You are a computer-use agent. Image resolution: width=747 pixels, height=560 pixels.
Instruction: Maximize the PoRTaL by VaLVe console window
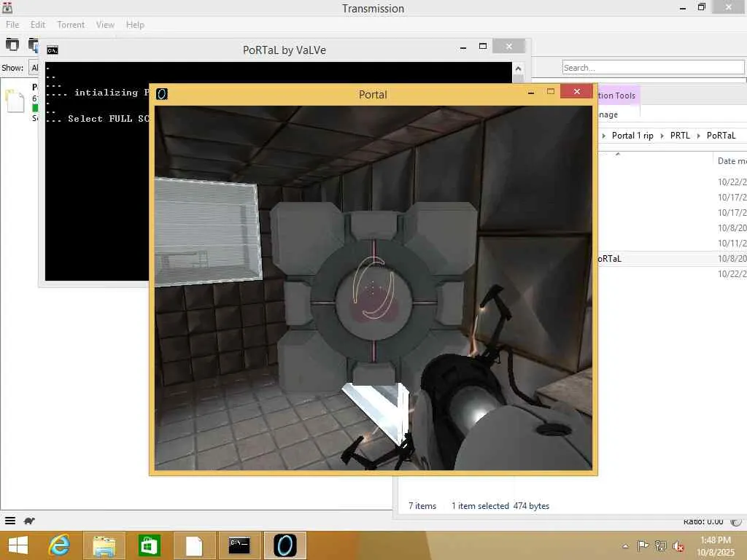point(483,46)
